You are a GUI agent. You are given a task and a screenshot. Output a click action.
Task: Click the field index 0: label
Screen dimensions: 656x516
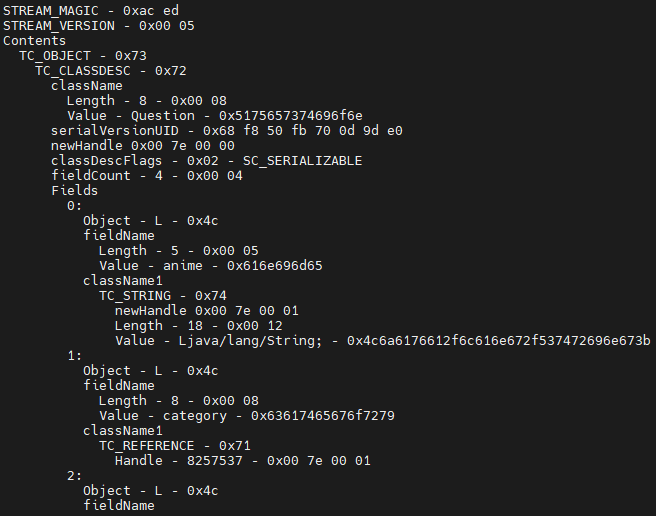pyautogui.click(x=74, y=206)
